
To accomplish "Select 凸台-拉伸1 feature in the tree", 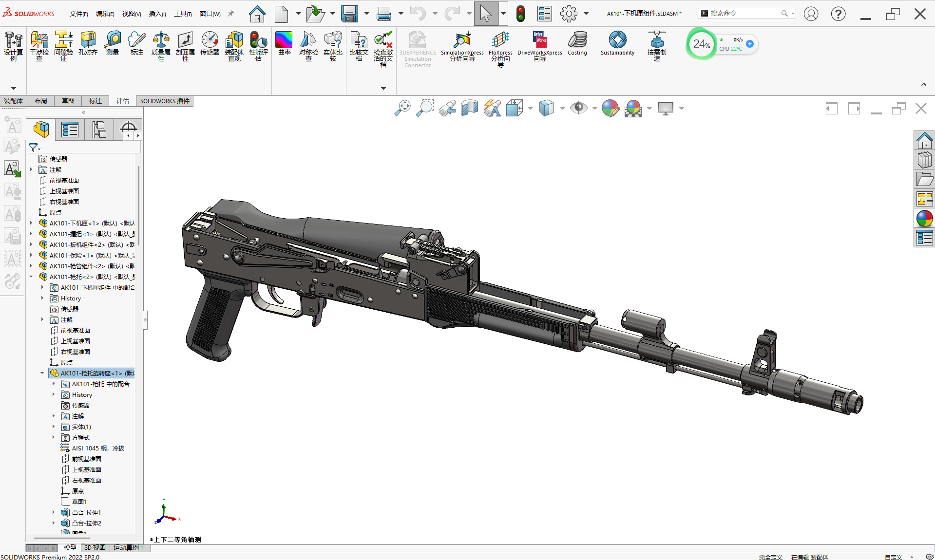I will [86, 512].
